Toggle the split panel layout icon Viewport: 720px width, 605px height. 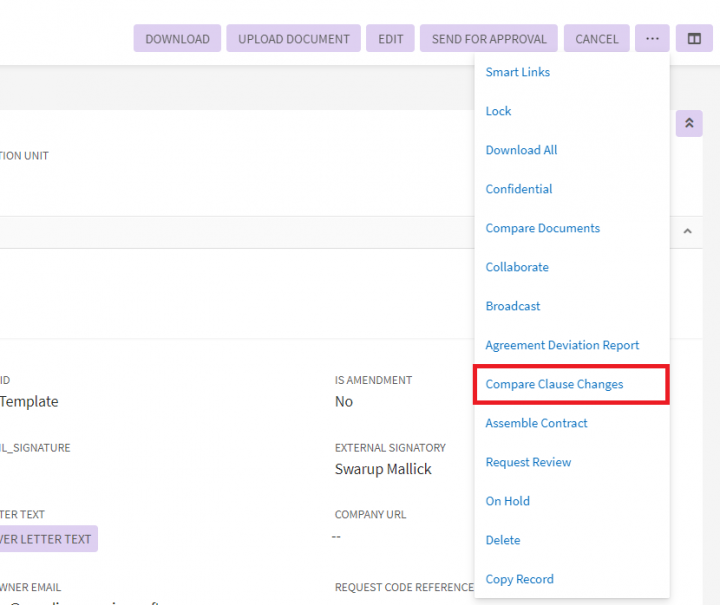tap(694, 39)
